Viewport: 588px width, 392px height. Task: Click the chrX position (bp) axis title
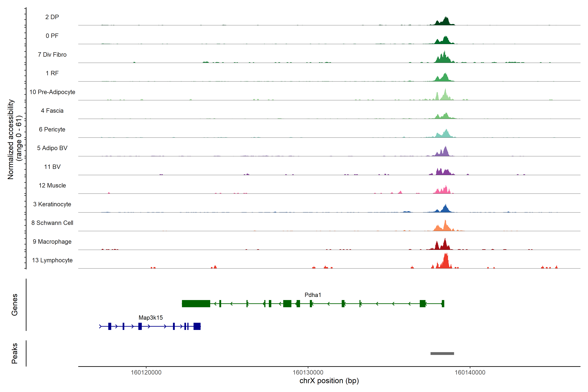(x=329, y=381)
